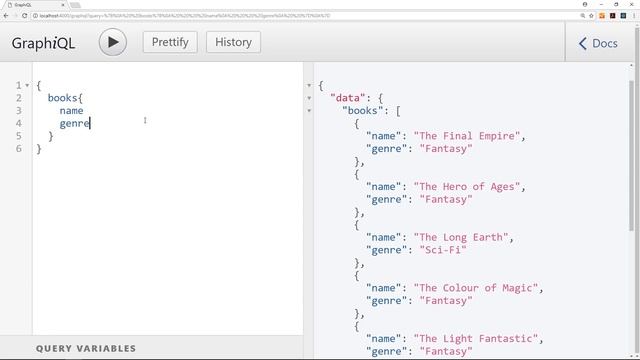Image resolution: width=640 pixels, height=360 pixels.
Task: Click the Chrome profile avatar icon
Action: 584,4
